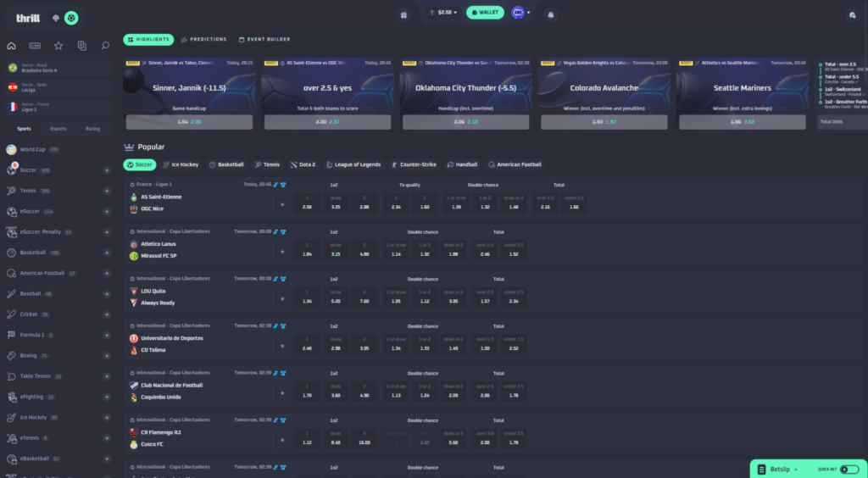Click the eTennis sidebar row
The width and height of the screenshot is (868, 478).
click(58, 438)
